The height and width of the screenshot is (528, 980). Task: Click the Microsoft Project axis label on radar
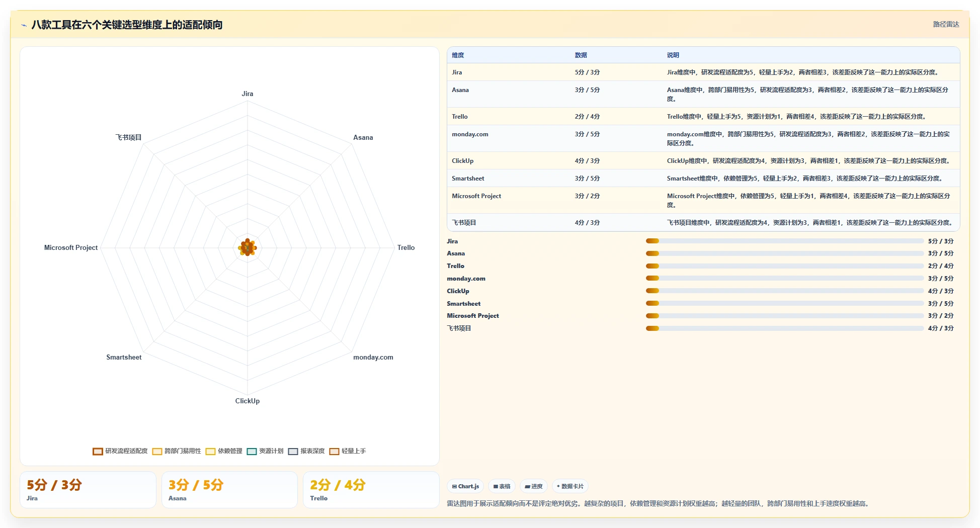(71, 247)
